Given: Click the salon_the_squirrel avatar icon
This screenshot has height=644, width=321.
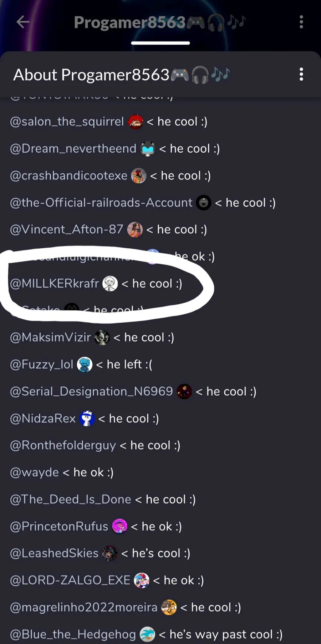Looking at the screenshot, I should pos(136,122).
